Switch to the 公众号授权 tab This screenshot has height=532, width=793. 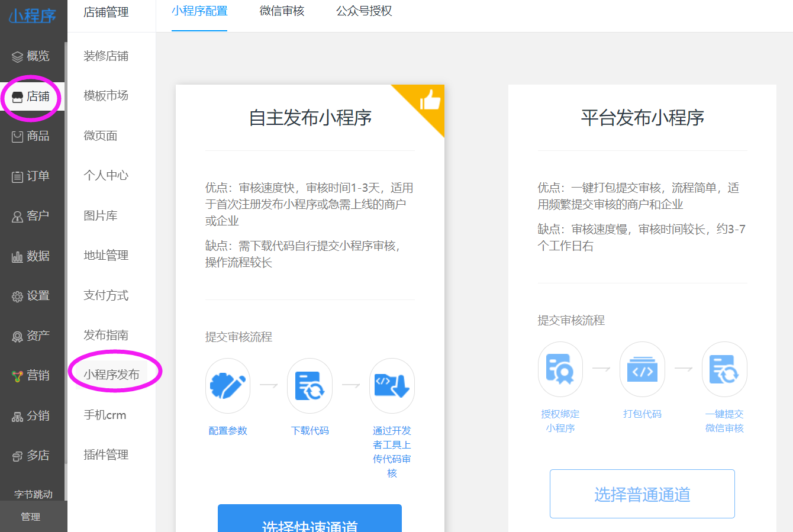364,11
